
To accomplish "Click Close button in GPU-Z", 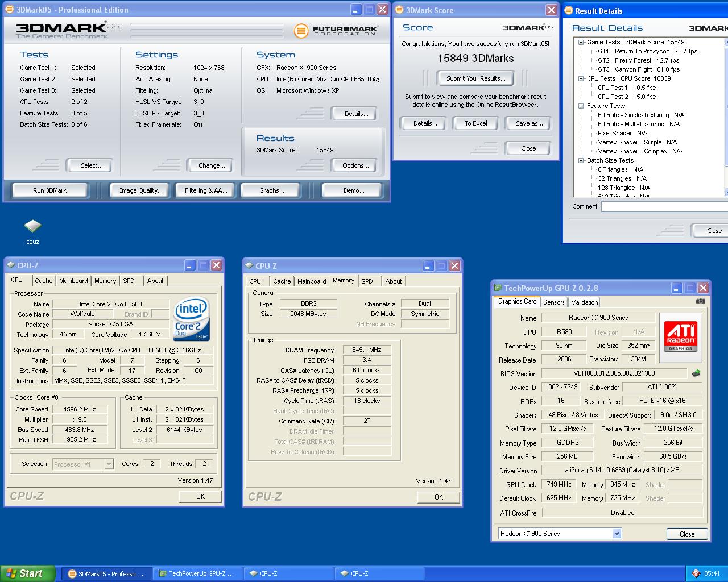I will (x=687, y=534).
